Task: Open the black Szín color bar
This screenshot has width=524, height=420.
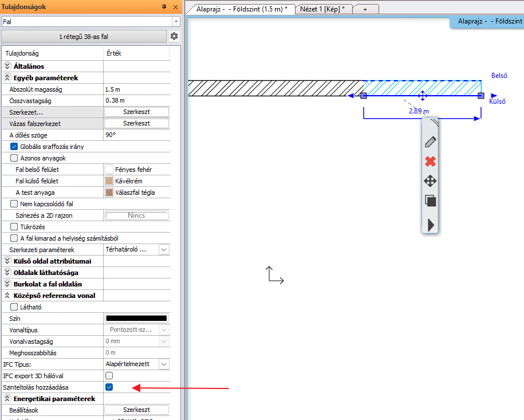Action: click(136, 318)
